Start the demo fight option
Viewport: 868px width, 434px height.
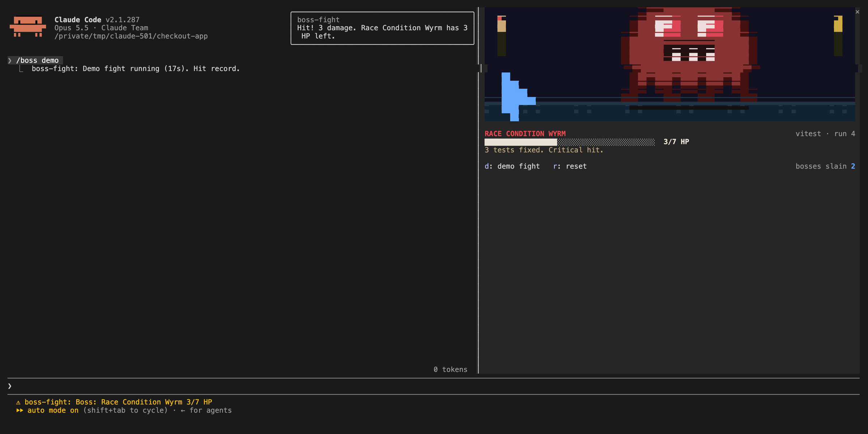click(x=512, y=166)
